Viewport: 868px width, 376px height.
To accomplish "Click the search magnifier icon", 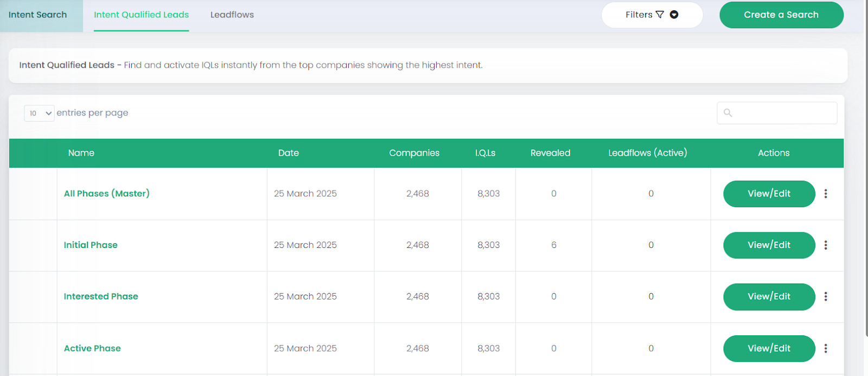I will click(728, 113).
